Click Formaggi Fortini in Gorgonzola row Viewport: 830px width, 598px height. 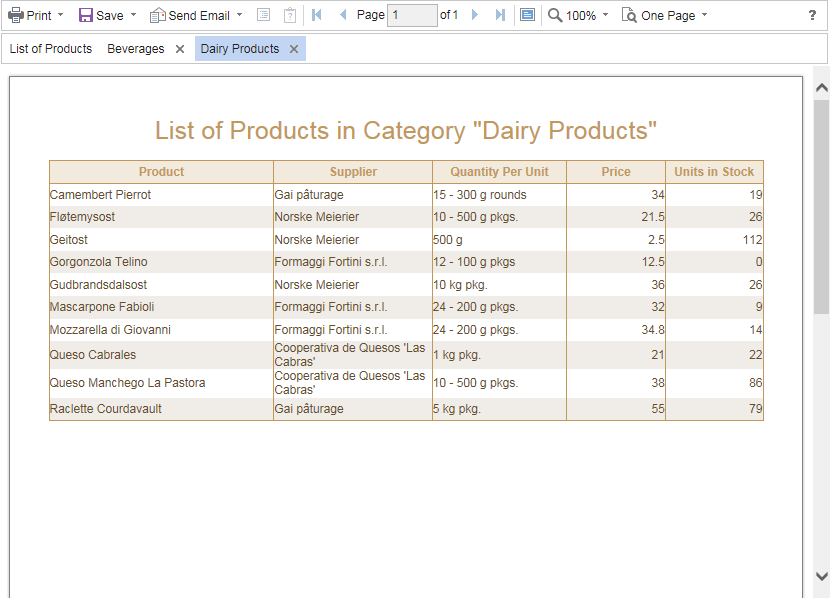pyautogui.click(x=353, y=262)
